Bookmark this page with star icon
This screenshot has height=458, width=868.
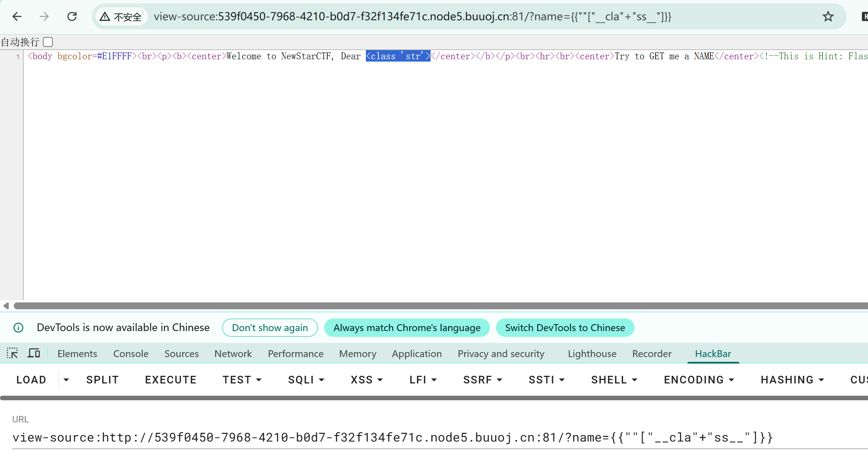(828, 16)
